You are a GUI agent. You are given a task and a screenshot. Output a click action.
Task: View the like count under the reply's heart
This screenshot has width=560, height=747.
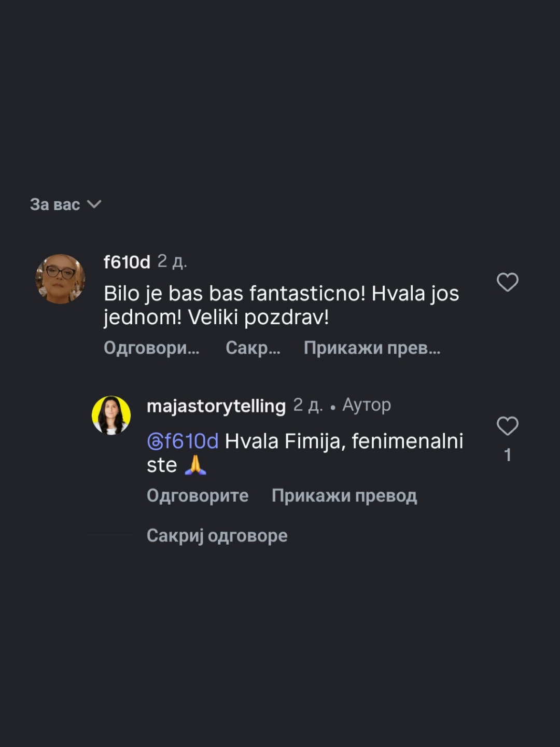click(x=508, y=455)
